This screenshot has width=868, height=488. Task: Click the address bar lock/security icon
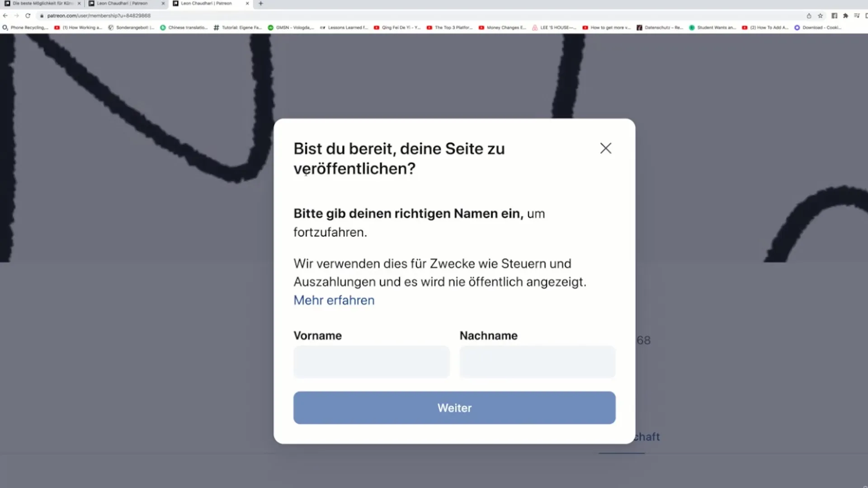point(41,16)
